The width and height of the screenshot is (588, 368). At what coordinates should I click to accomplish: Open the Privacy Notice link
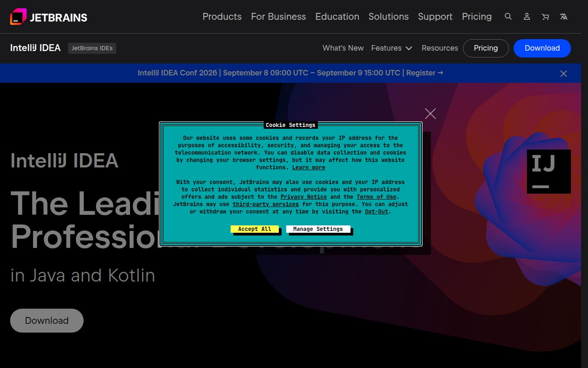click(x=304, y=197)
